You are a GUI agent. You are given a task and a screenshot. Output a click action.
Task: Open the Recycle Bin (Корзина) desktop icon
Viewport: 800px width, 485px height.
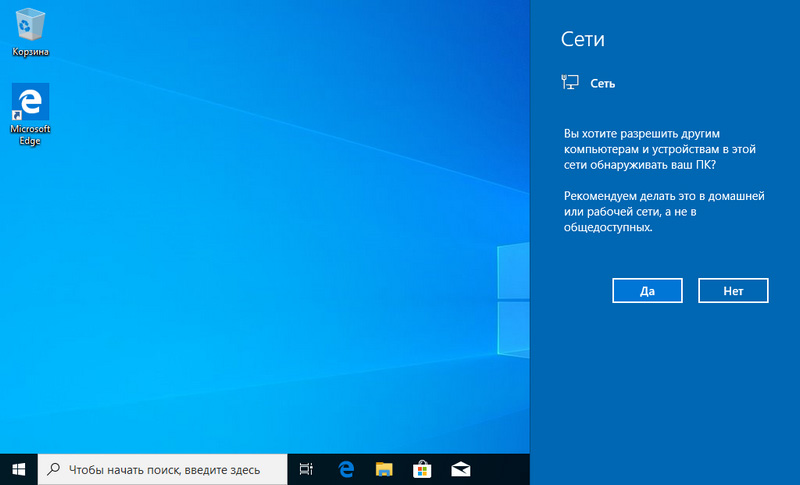click(30, 32)
